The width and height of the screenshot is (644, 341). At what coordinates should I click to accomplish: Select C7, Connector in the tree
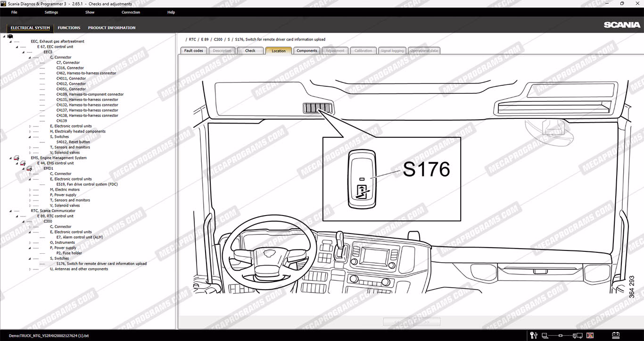tap(68, 62)
